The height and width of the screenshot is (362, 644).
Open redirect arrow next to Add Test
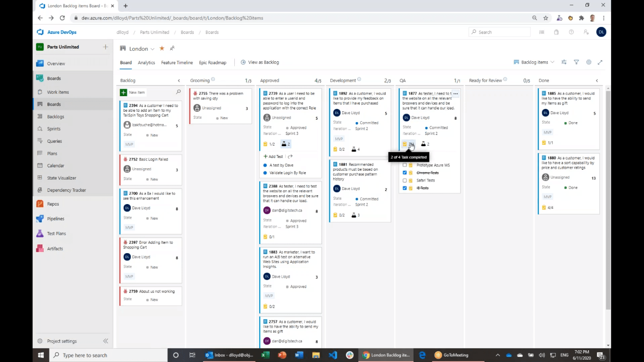tap(290, 156)
